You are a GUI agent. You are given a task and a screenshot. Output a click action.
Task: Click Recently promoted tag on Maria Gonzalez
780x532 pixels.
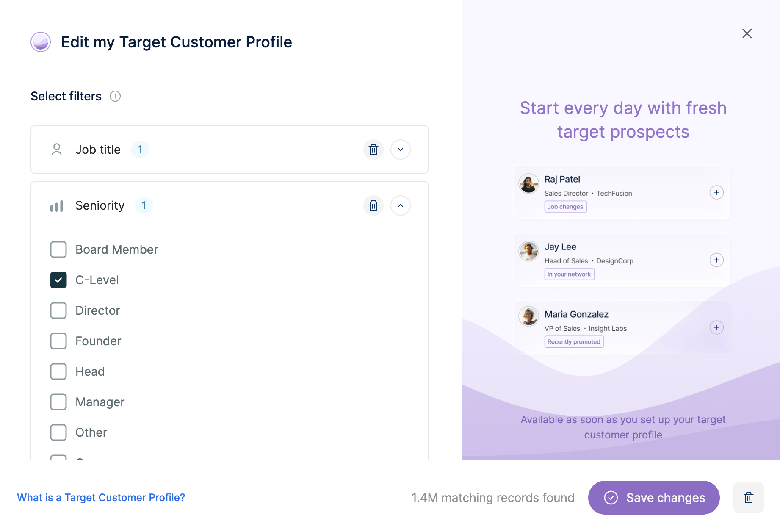click(x=574, y=342)
